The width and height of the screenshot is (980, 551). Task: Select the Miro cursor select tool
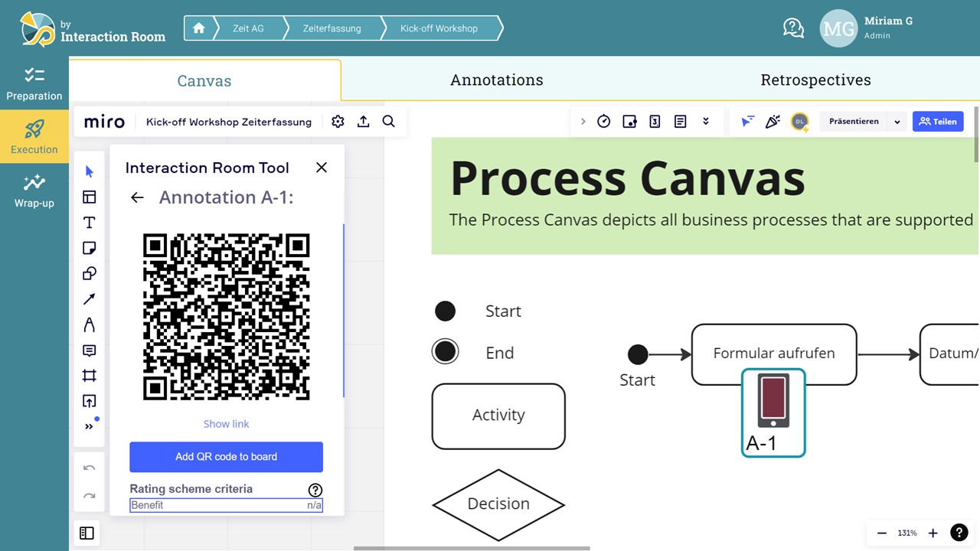(x=90, y=171)
